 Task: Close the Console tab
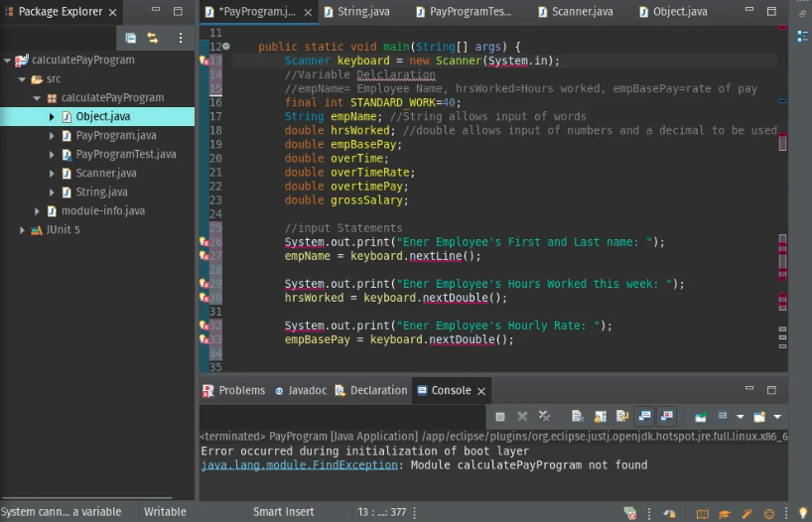tap(481, 391)
